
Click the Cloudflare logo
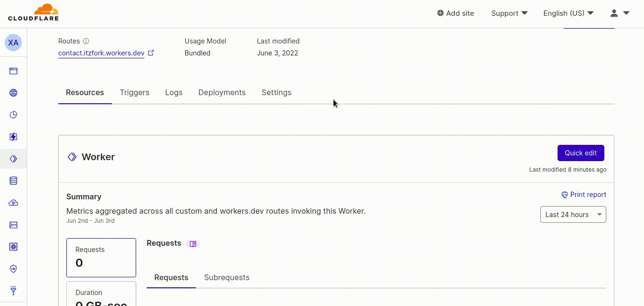coord(33,12)
